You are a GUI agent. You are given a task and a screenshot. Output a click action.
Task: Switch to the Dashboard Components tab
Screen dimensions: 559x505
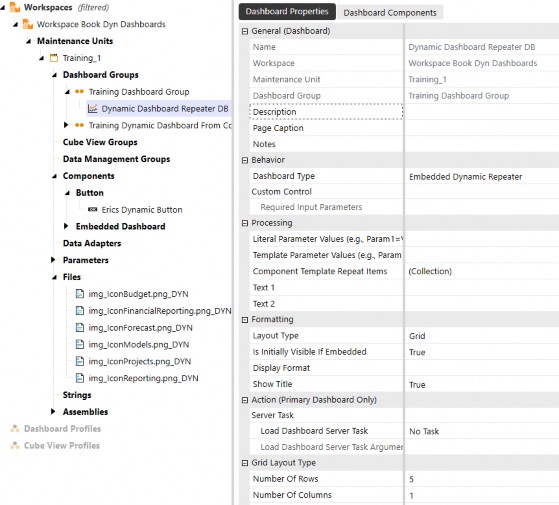pos(390,12)
